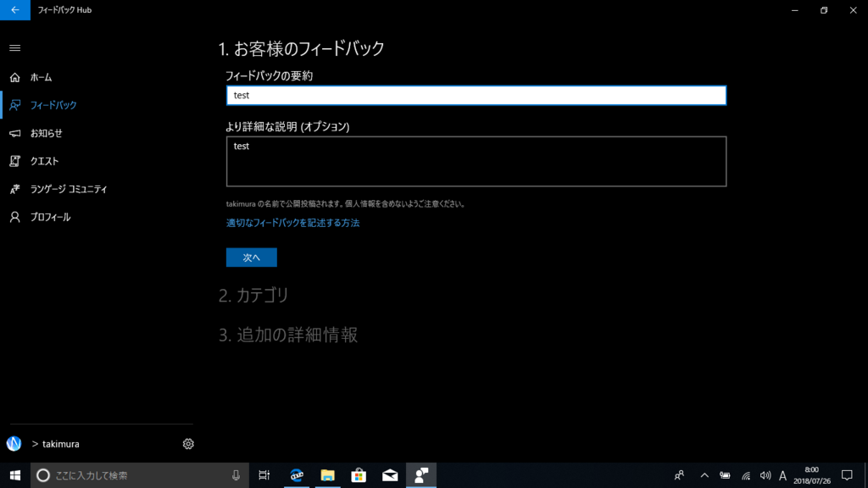Image resolution: width=868 pixels, height=488 pixels.
Task: Open Microsoft Store from taskbar
Action: tap(359, 475)
